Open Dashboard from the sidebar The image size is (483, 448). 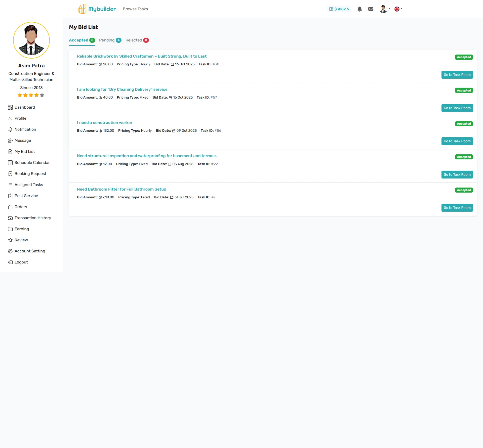click(x=24, y=107)
